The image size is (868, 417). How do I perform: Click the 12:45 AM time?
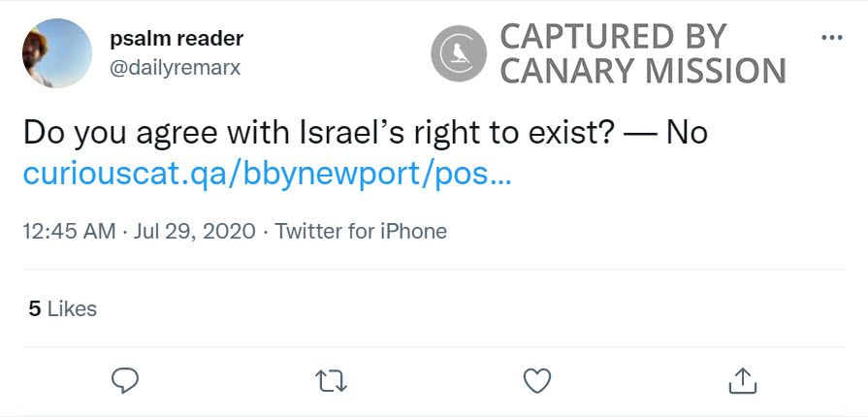67,232
